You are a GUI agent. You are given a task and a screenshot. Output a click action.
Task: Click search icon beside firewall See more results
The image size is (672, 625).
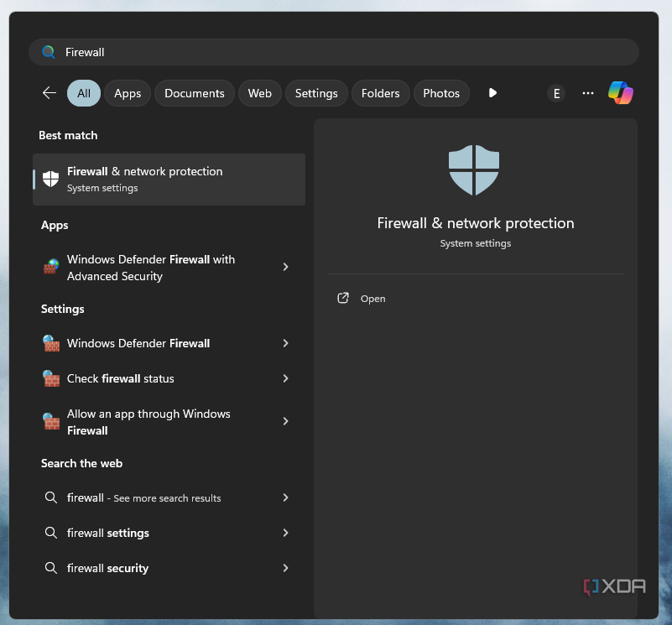[51, 497]
